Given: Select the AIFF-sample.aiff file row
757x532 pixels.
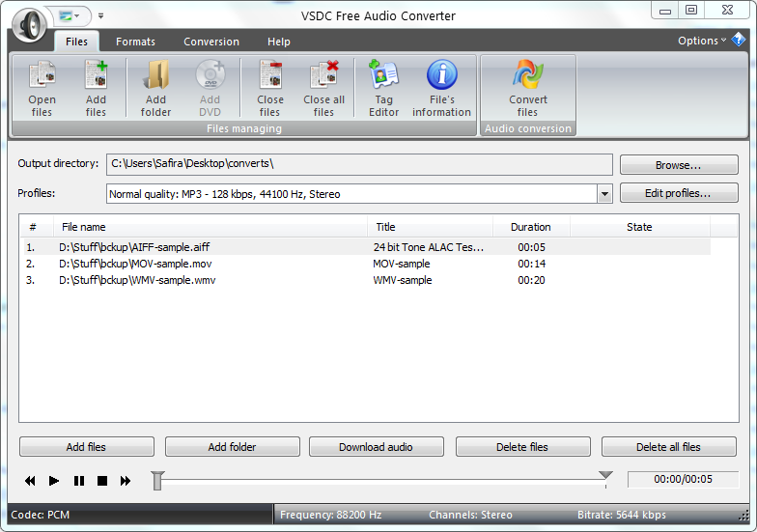Looking at the screenshot, I should (367, 247).
